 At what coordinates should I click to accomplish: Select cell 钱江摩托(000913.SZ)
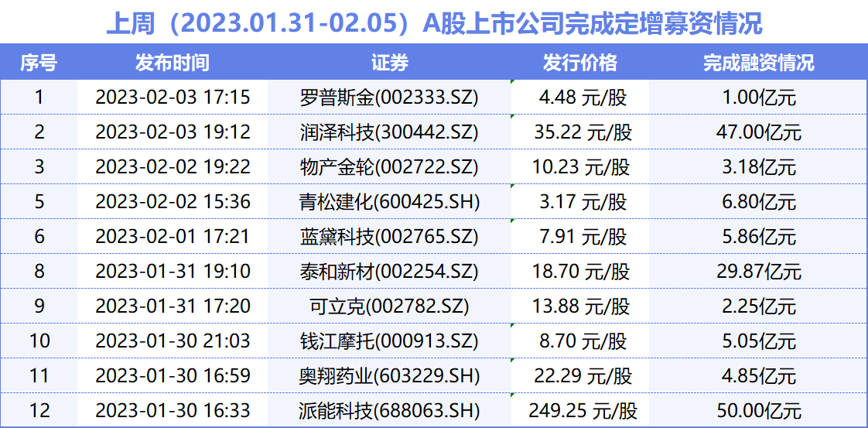[x=389, y=341]
